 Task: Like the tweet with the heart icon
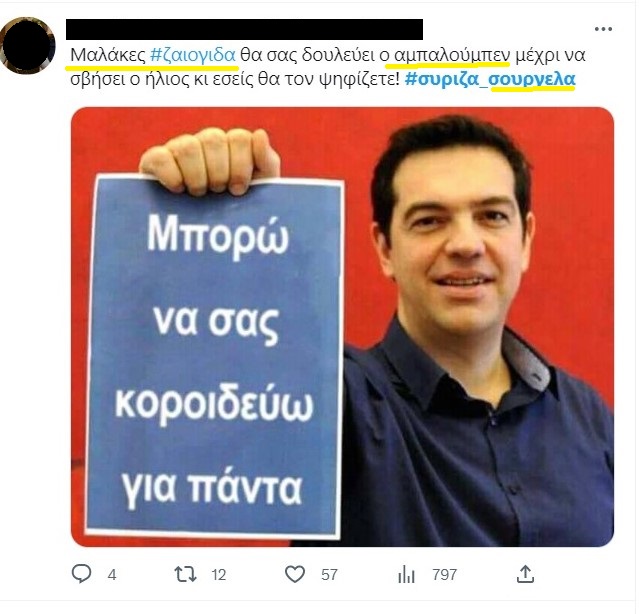pos(295,574)
